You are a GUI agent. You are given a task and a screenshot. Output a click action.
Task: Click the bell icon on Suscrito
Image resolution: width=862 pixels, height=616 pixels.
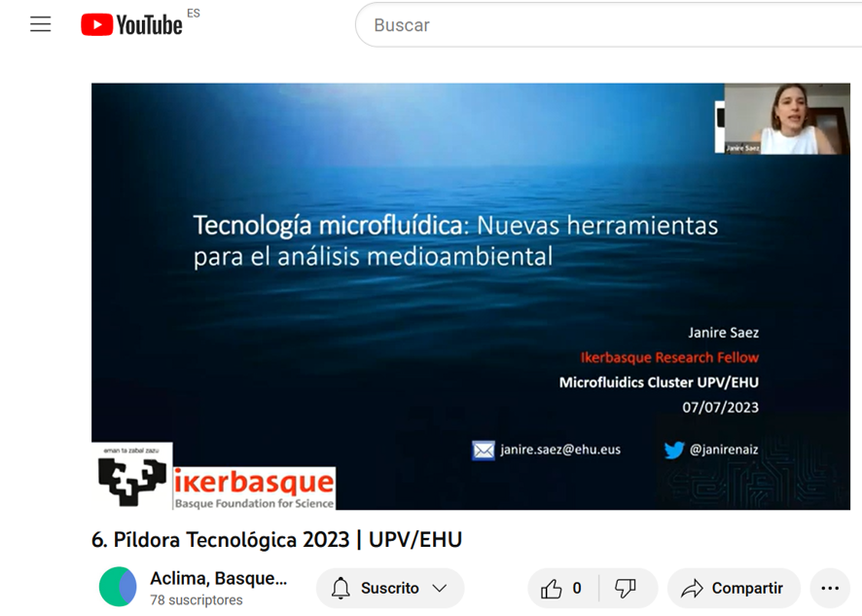point(341,588)
